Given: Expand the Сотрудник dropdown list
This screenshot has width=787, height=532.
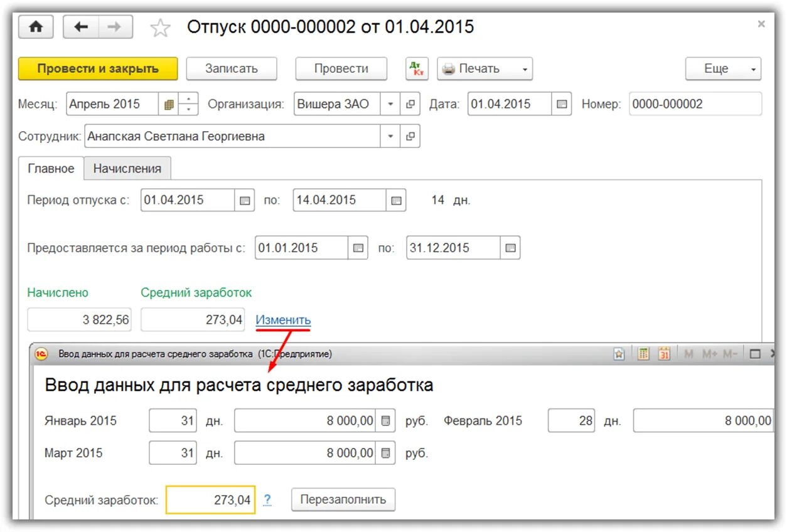Looking at the screenshot, I should (390, 136).
